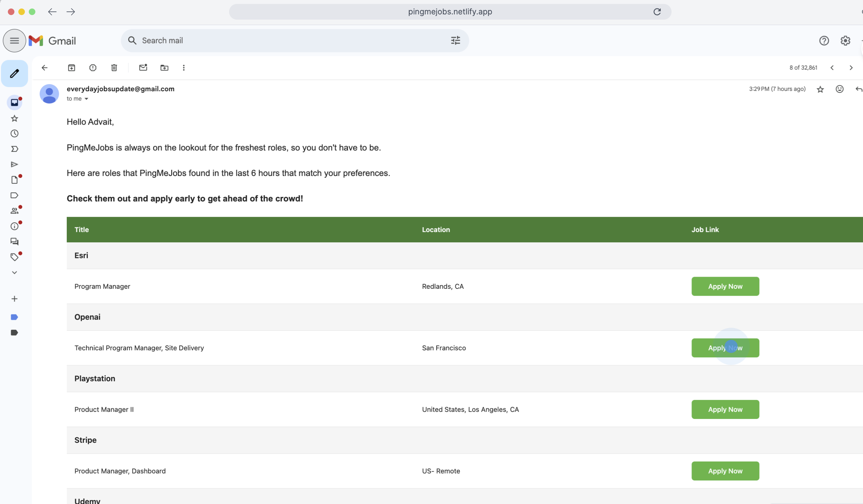Click the Gmail logo

tap(52, 41)
